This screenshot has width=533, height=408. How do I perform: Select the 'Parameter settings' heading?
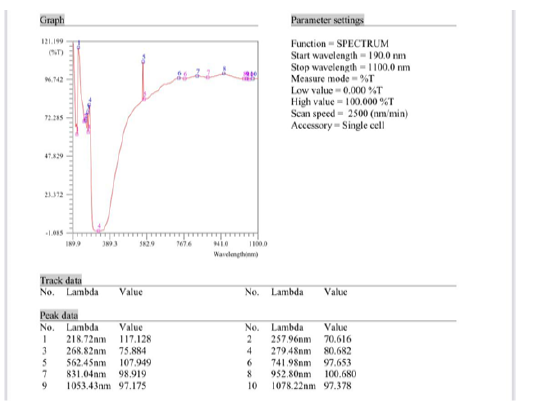[x=327, y=20]
